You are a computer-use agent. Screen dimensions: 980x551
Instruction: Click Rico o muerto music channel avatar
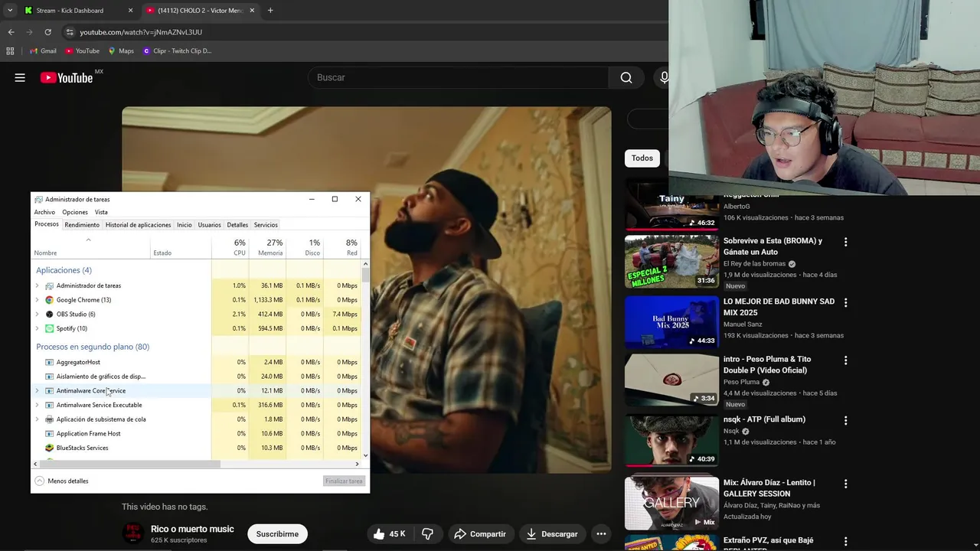coord(133,533)
